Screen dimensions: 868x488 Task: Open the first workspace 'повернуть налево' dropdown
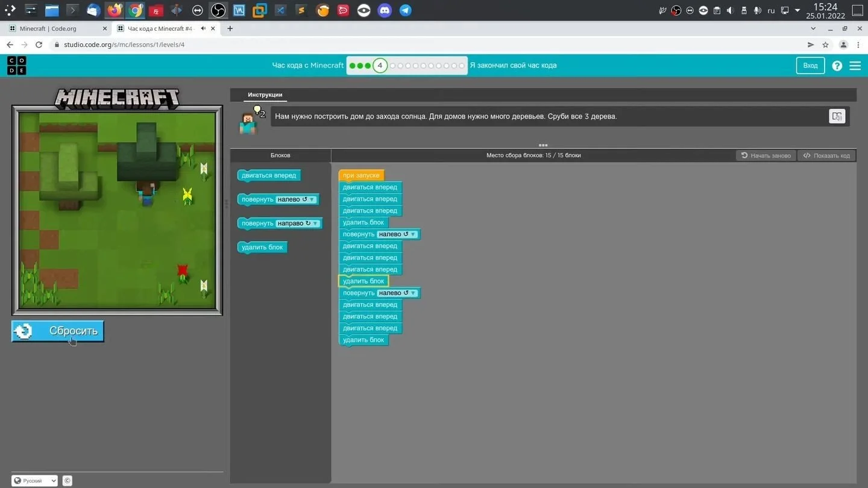[x=398, y=234]
